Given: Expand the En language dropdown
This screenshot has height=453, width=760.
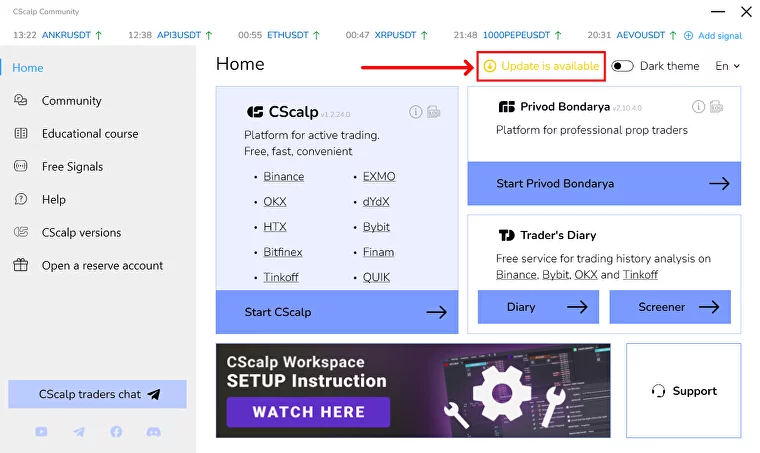Looking at the screenshot, I should 727,66.
